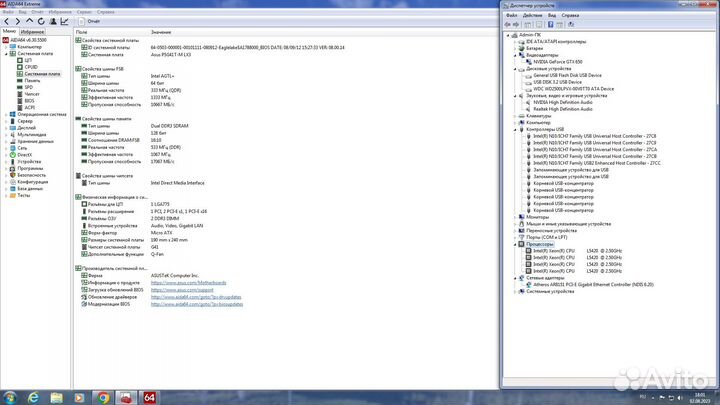Expand the Дисплей node in the AIDA64 tree
The width and height of the screenshot is (720, 405).
[6, 128]
